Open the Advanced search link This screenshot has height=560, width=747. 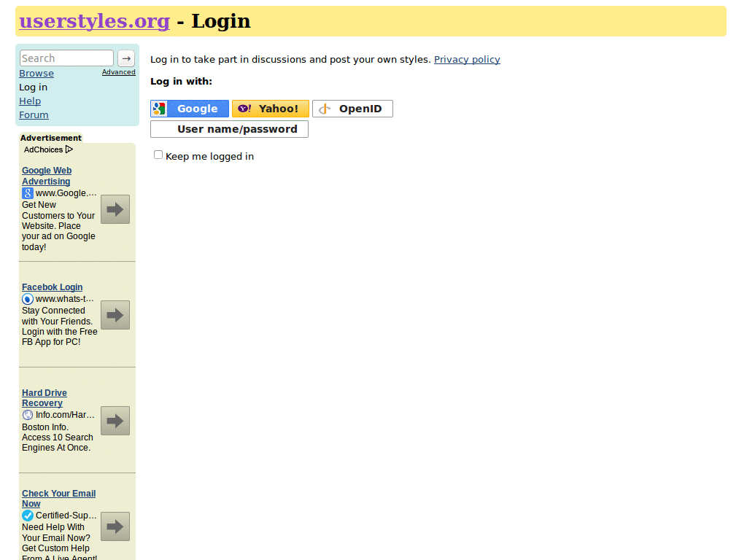(119, 72)
